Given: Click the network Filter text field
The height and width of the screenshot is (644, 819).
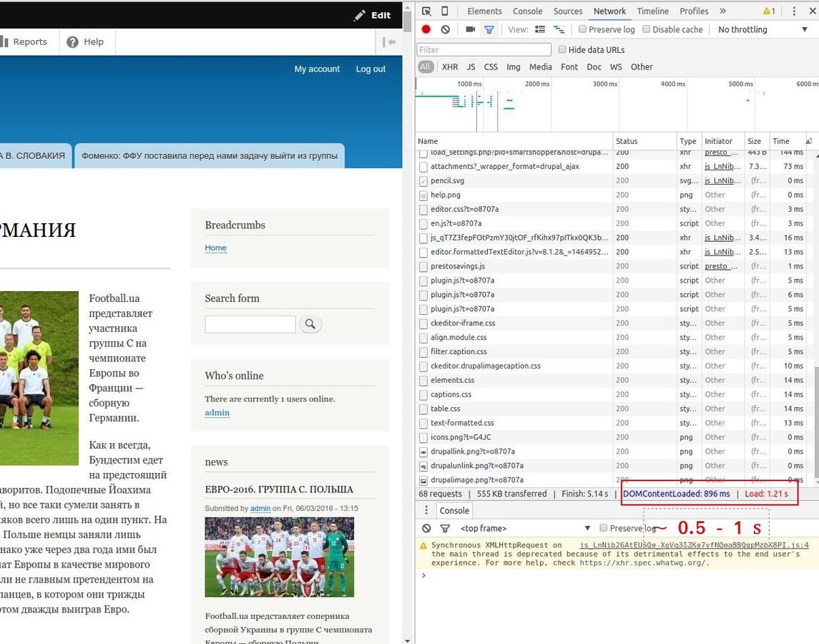Looking at the screenshot, I should click(x=484, y=49).
